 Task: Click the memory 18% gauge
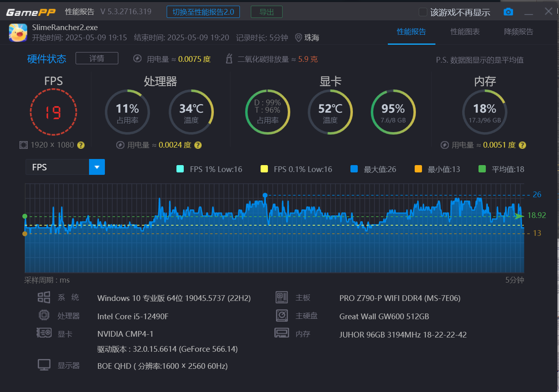485,112
